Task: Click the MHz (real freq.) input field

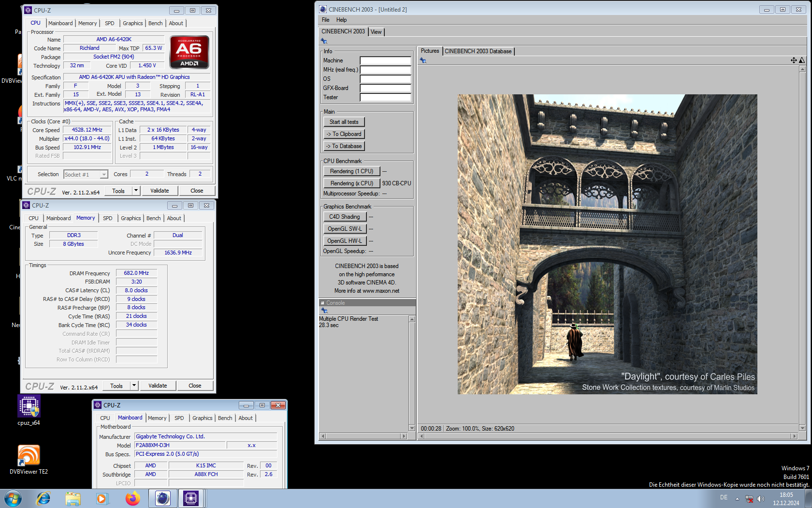Action: coord(385,70)
